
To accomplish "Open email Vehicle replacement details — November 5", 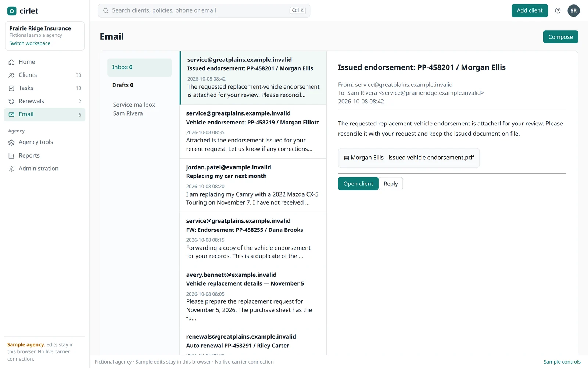I will click(x=253, y=297).
